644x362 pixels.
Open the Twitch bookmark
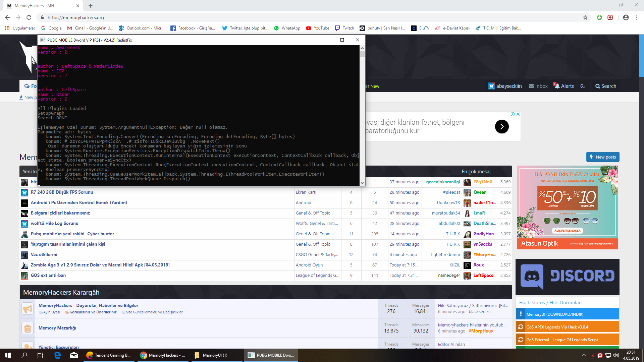(x=344, y=28)
